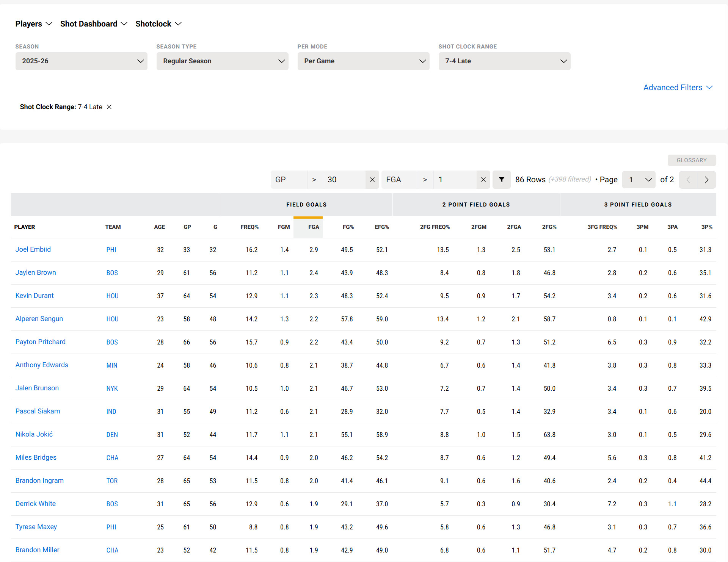Open the Season Type dropdown

pyautogui.click(x=222, y=61)
